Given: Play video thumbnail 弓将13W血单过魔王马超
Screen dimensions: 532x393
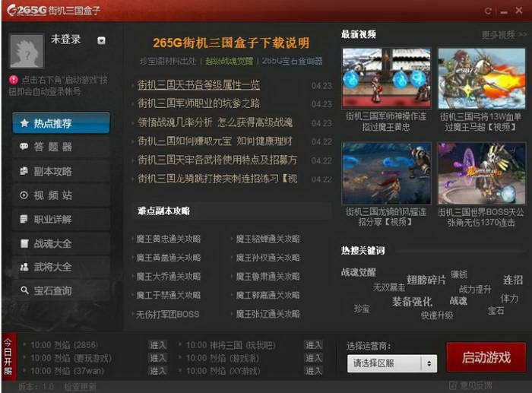Looking at the screenshot, I should click(x=481, y=78).
